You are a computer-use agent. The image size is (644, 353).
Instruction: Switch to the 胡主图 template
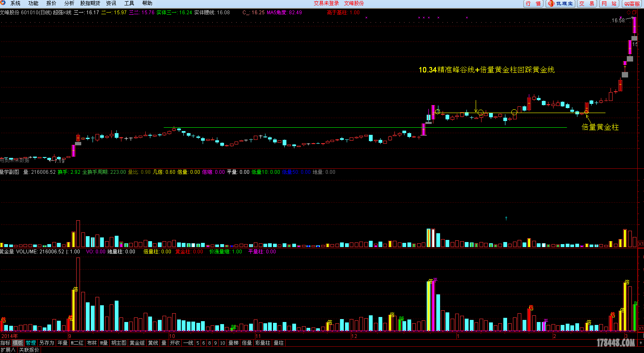(119, 343)
